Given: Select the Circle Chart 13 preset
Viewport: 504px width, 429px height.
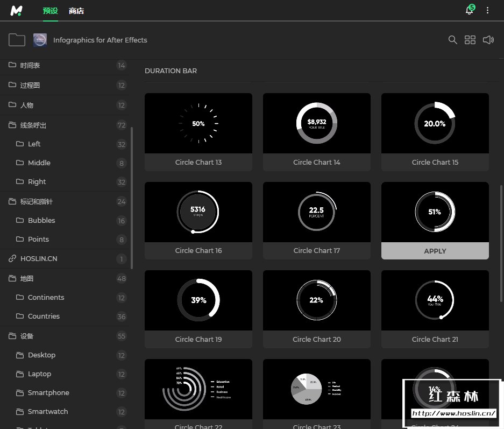Looking at the screenshot, I should pos(198,132).
